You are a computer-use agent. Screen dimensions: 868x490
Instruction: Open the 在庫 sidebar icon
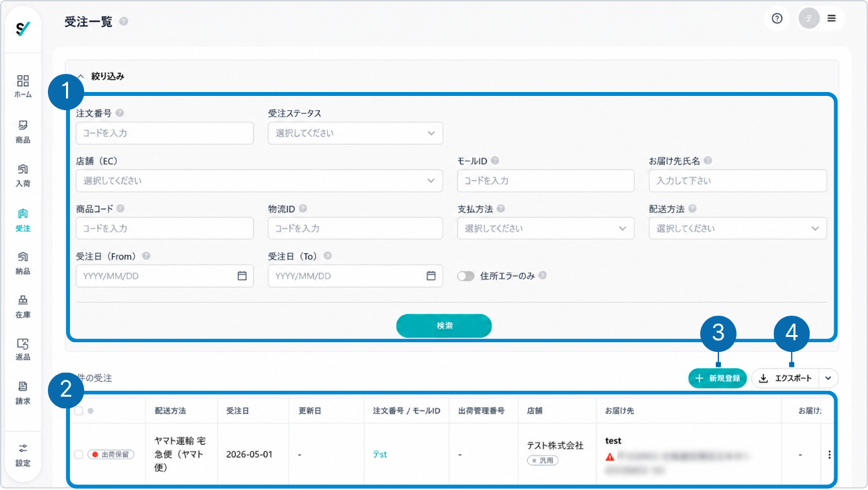coord(23,307)
